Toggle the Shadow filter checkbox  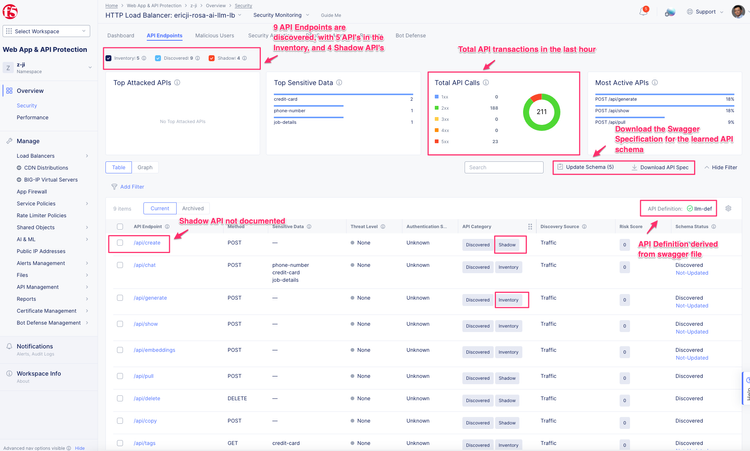[x=212, y=58]
